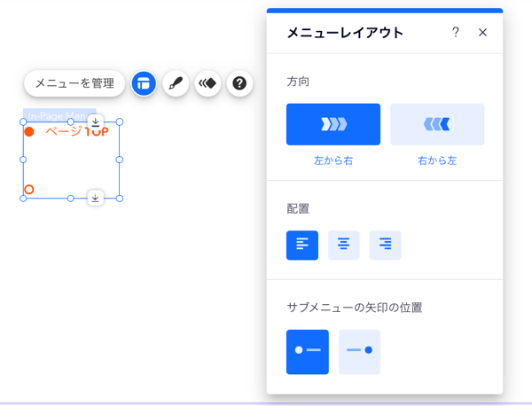Click the 右から左 label text

(x=437, y=160)
